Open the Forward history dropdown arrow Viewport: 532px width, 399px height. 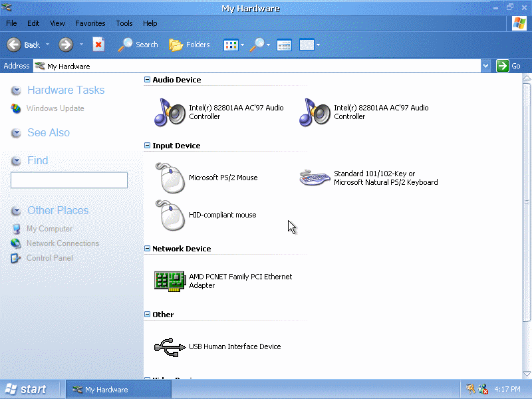(x=81, y=45)
